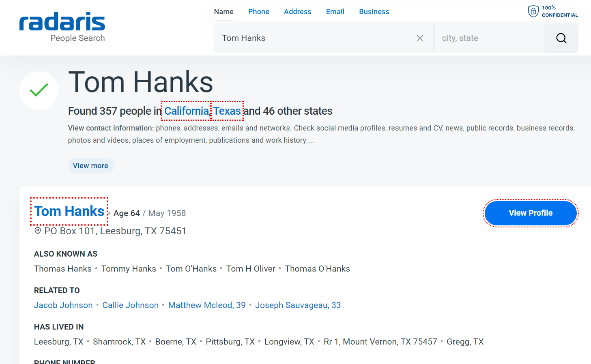The width and height of the screenshot is (591, 364).
Task: Open the Tom Hanks result heading link
Action: (x=69, y=211)
